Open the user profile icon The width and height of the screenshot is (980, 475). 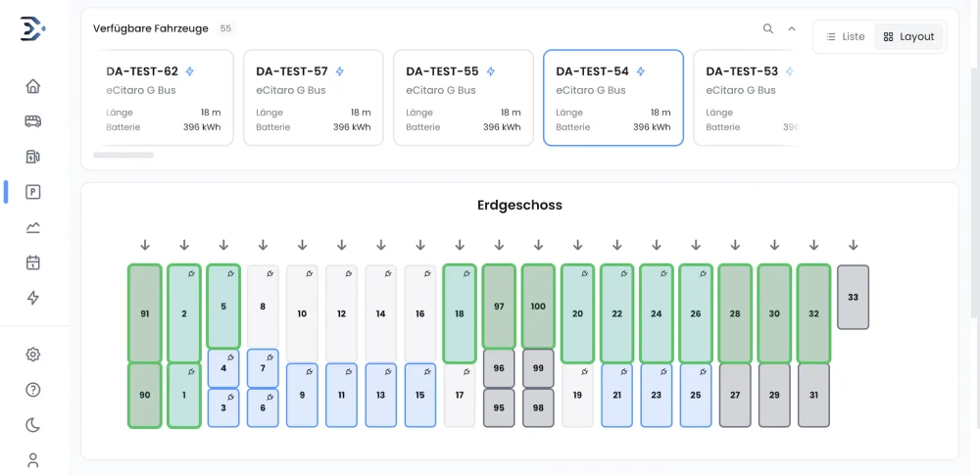click(33, 459)
